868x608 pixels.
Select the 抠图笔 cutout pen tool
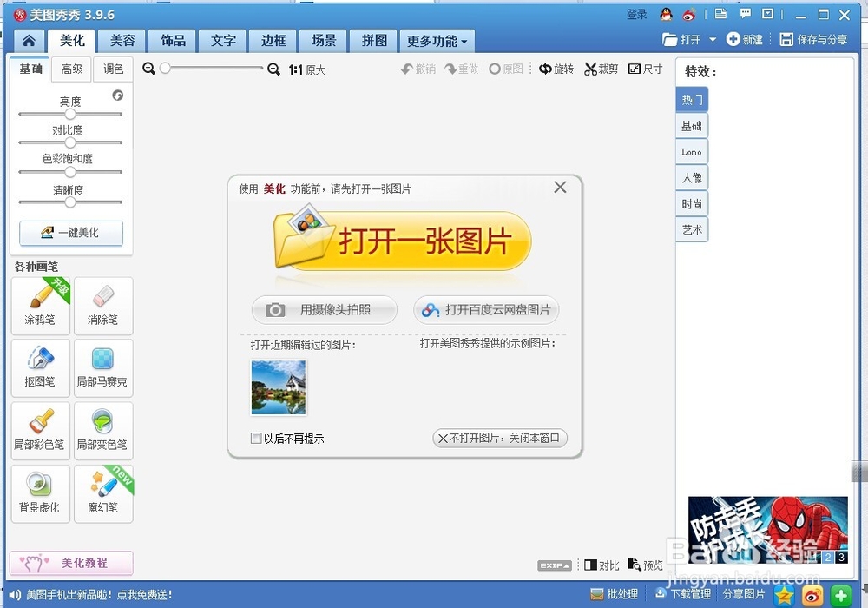pyautogui.click(x=40, y=368)
